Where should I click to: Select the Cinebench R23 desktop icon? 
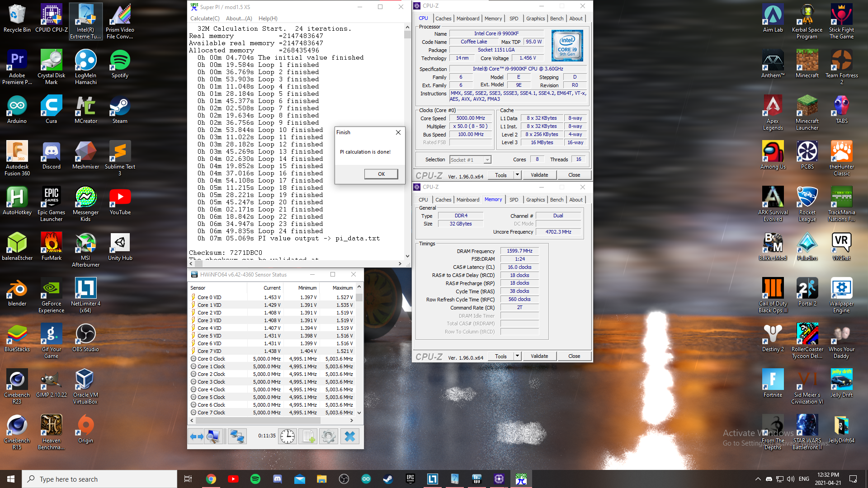click(17, 386)
